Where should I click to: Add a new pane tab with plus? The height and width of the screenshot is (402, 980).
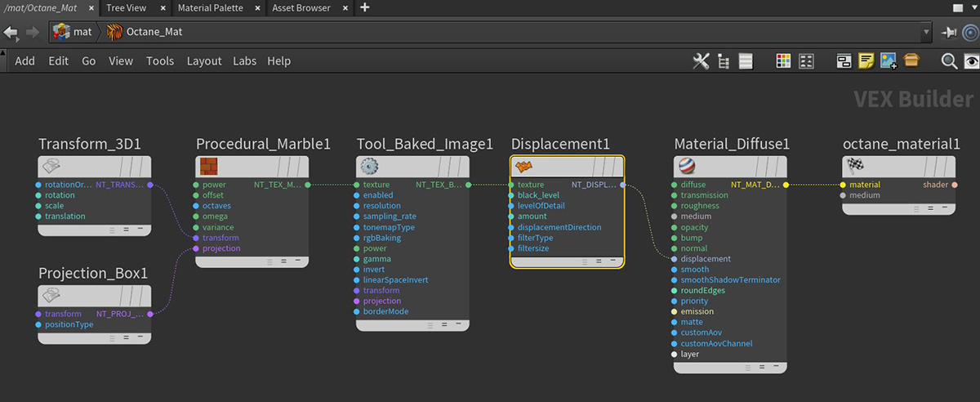364,8
